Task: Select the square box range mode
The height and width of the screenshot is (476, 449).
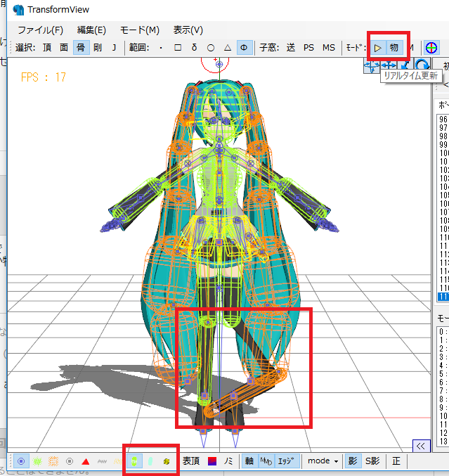Action: [178, 48]
